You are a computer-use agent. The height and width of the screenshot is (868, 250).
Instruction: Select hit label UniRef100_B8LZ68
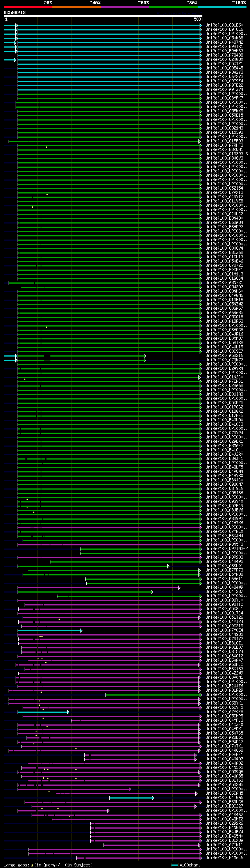pyautogui.click(x=224, y=253)
